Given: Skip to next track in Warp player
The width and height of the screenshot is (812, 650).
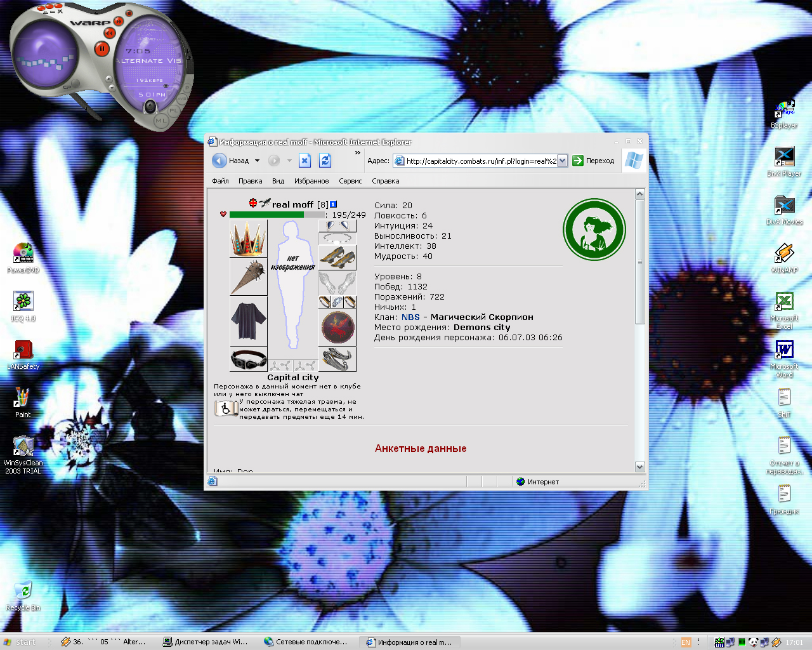Looking at the screenshot, I should coord(119,21).
